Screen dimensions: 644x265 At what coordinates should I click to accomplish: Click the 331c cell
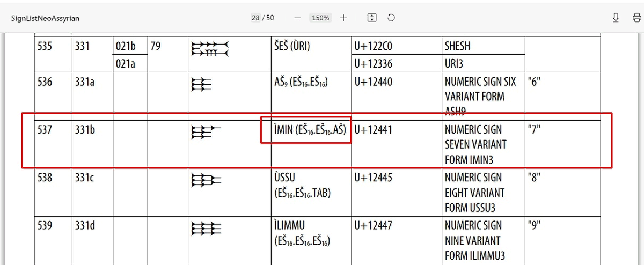pos(84,178)
